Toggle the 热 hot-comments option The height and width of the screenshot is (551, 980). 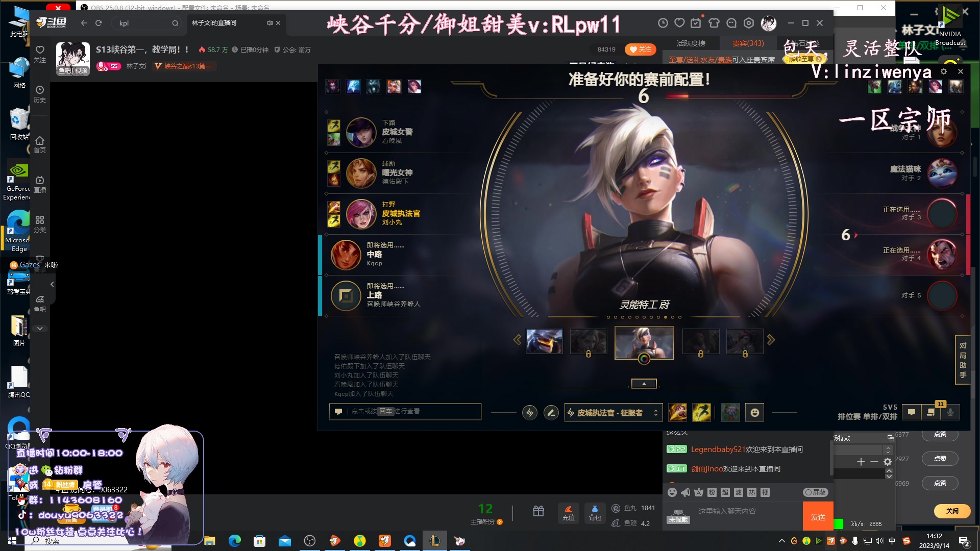tap(750, 492)
